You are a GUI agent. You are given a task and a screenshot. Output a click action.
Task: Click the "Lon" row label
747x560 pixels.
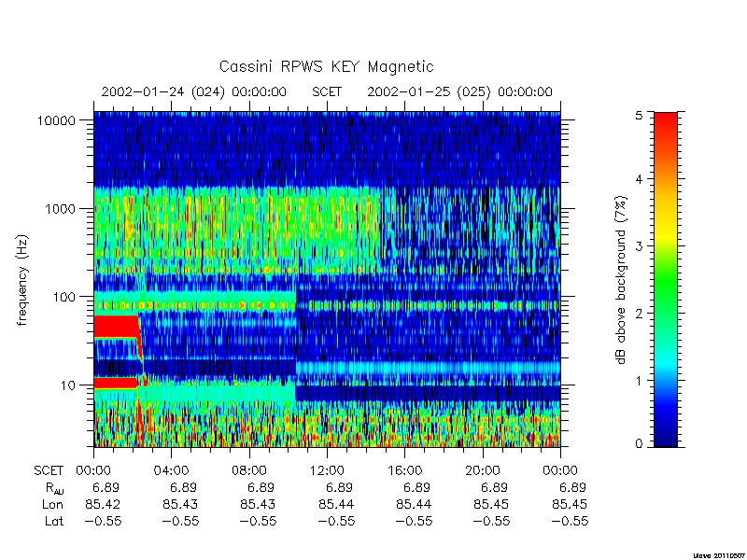coord(53,504)
